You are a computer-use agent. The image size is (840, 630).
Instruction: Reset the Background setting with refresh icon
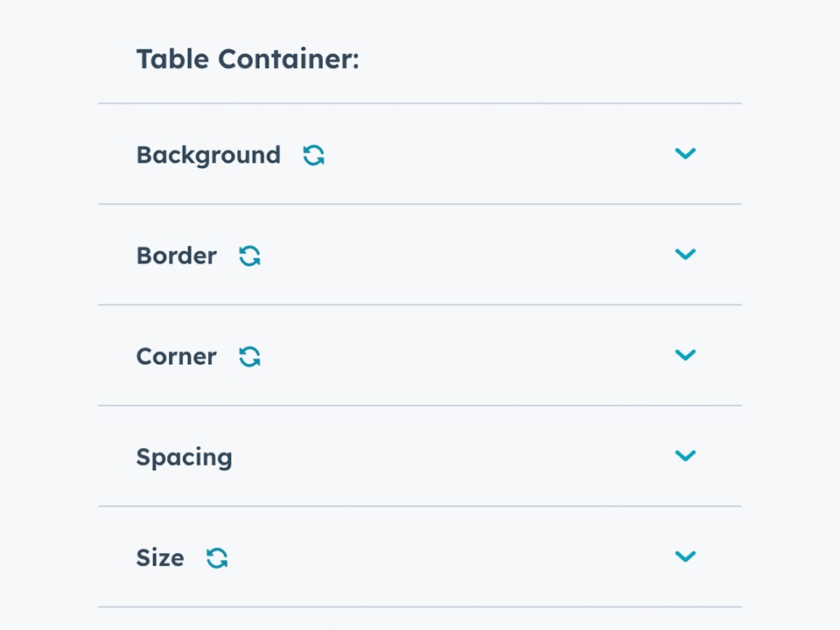[313, 156]
